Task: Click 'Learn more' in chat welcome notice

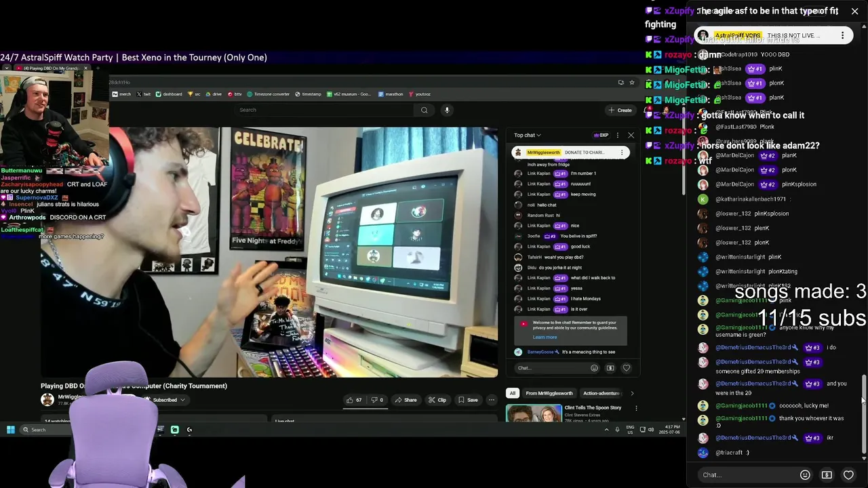Action: 545,337
